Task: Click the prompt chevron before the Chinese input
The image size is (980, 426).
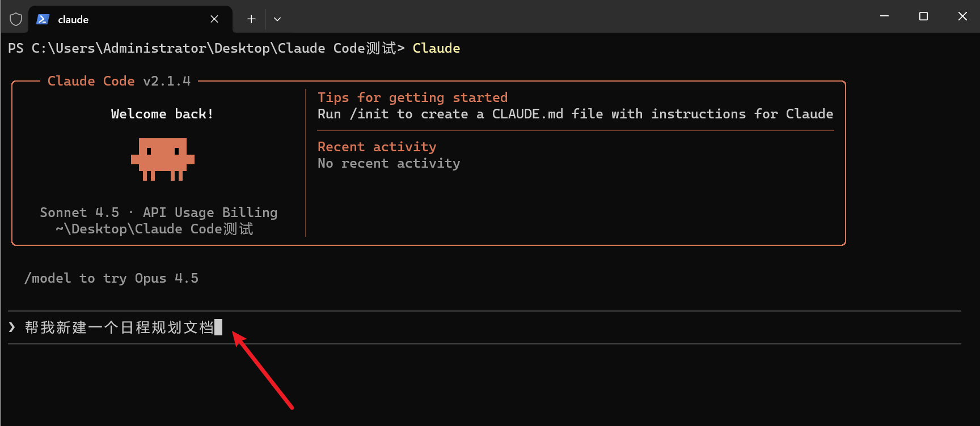Action: (x=12, y=327)
